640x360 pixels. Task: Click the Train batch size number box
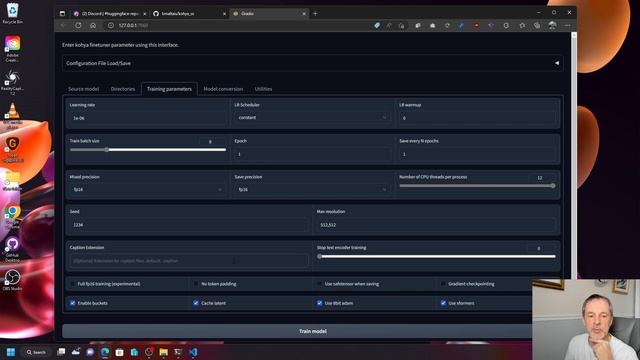[x=212, y=142]
